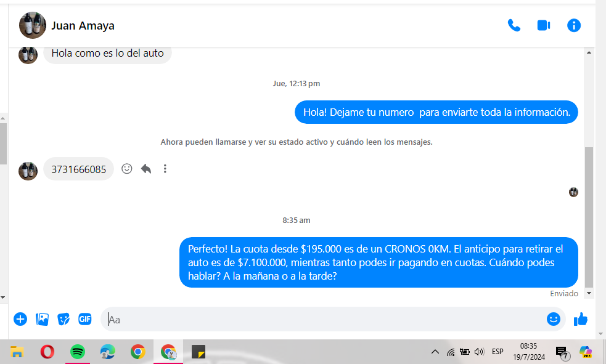Click the 'Jue, 12:13 pm' timestamp
606x364 pixels.
(297, 83)
